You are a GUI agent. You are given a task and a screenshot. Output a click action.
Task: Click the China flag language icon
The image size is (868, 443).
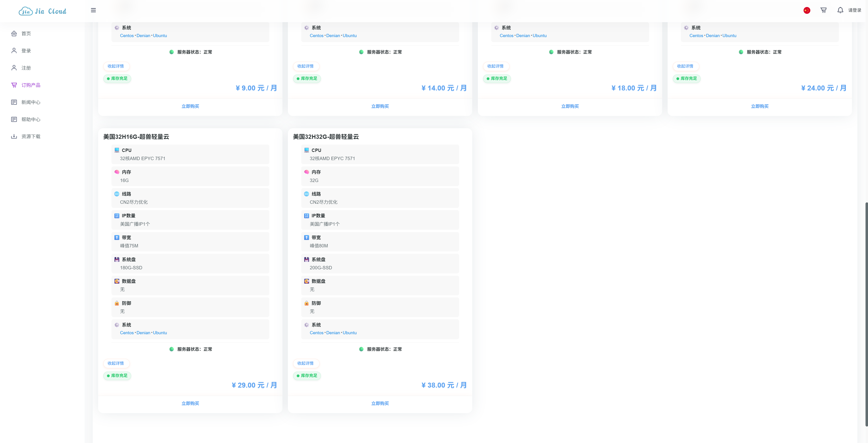(x=807, y=10)
